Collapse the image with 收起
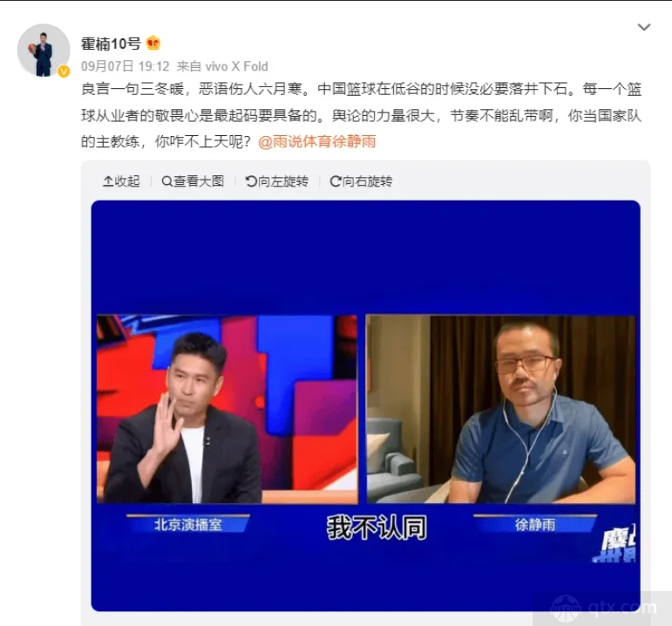 (121, 181)
